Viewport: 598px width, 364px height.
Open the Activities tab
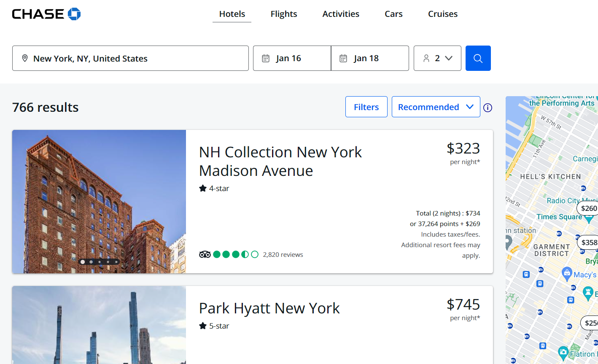pyautogui.click(x=341, y=14)
